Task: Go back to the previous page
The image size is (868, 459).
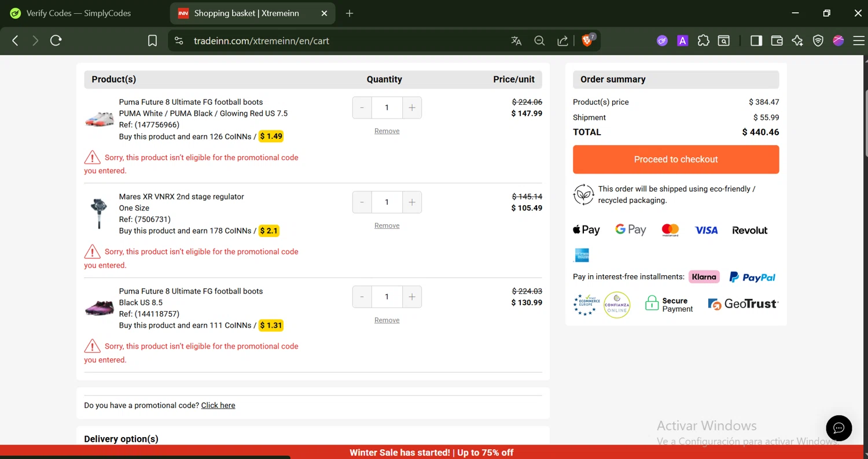Action: coord(16,40)
